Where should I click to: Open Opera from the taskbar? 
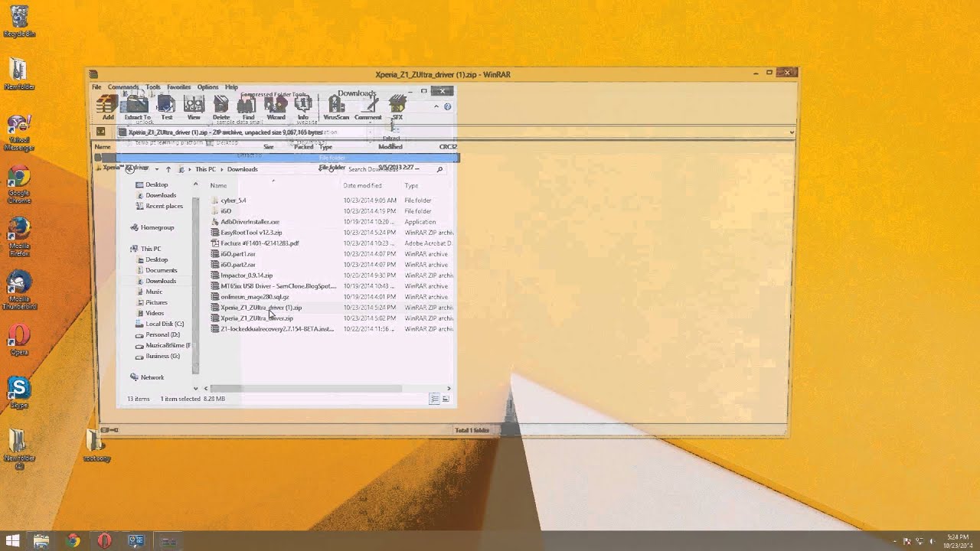point(104,541)
